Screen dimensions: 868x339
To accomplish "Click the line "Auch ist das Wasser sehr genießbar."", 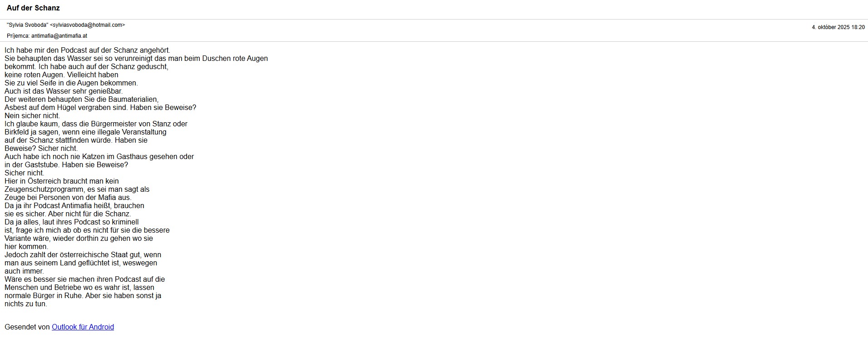I will coord(64,91).
